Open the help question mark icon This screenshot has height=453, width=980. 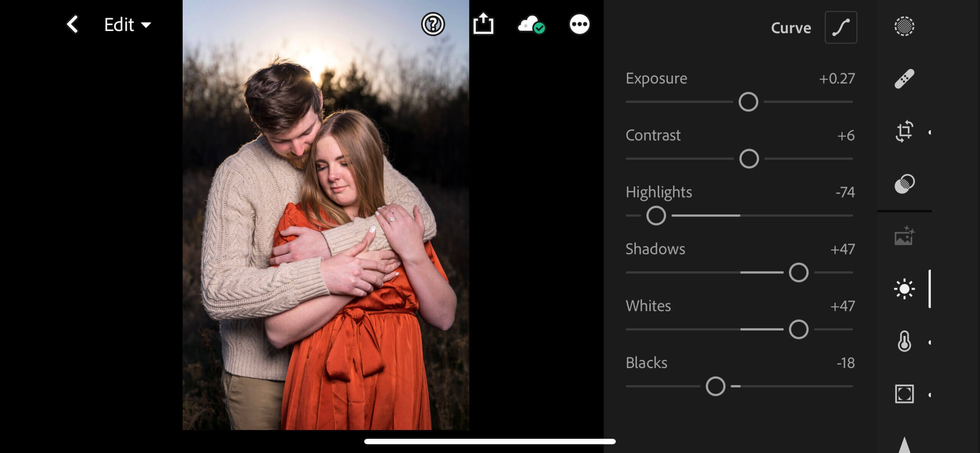point(433,25)
